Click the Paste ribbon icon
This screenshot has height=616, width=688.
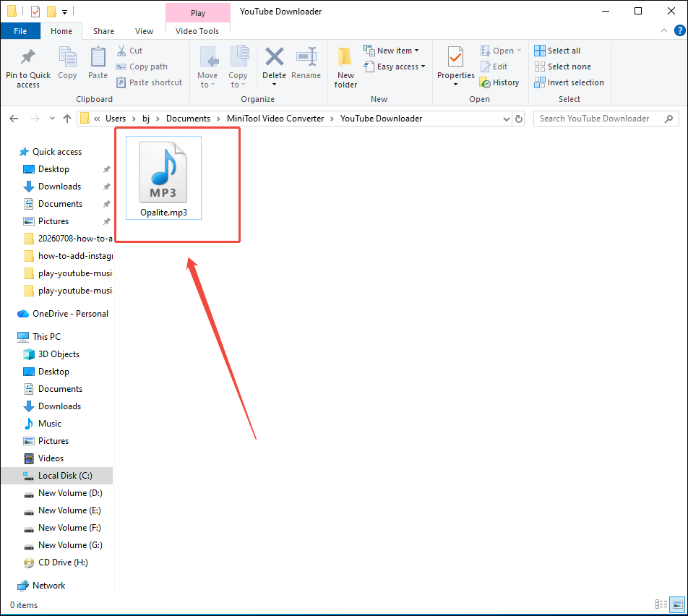98,57
